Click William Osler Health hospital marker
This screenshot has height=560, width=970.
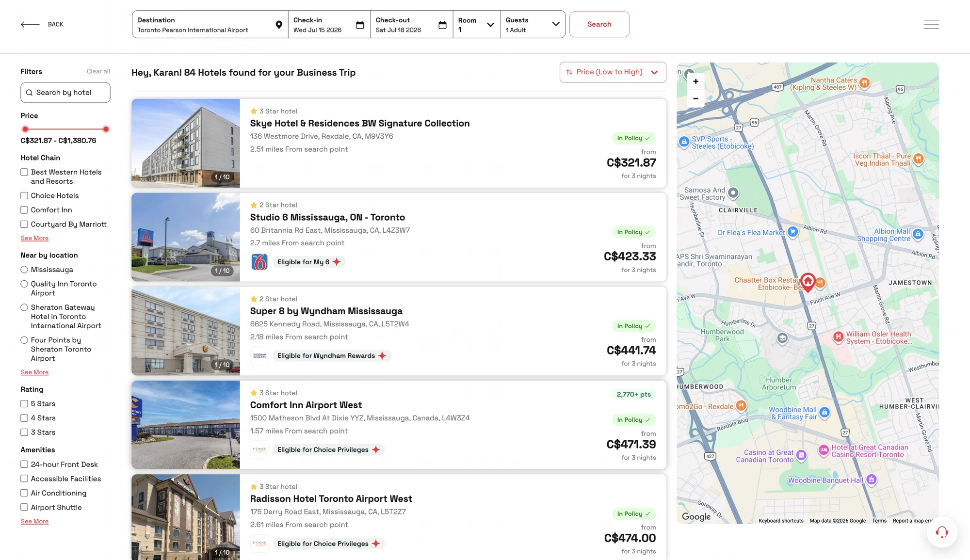[x=838, y=336]
